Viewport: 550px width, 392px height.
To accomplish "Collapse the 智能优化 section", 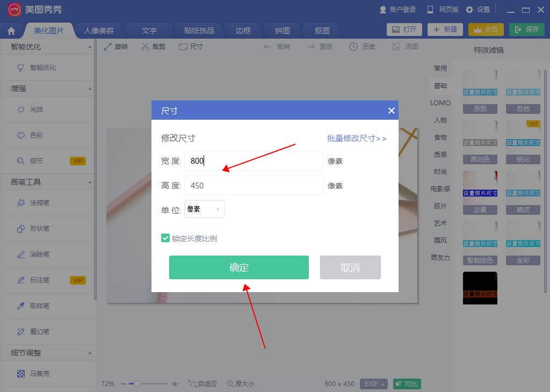I will coord(90,47).
